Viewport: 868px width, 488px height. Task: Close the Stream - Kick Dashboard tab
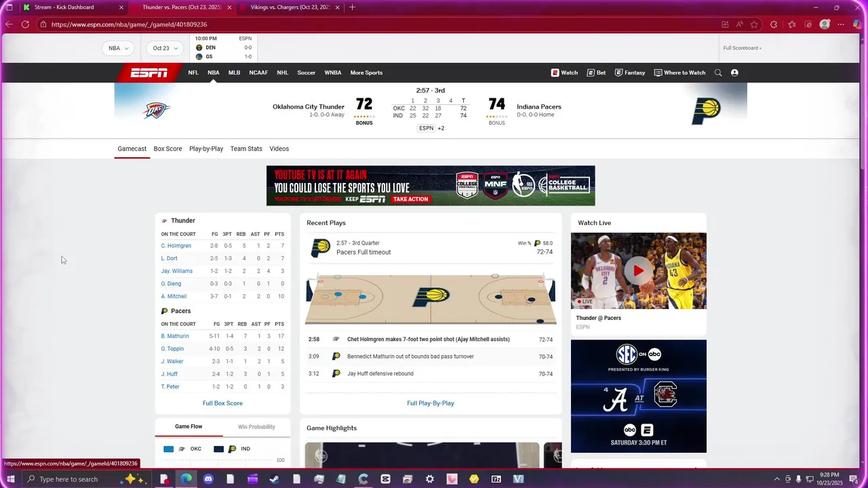(x=121, y=7)
